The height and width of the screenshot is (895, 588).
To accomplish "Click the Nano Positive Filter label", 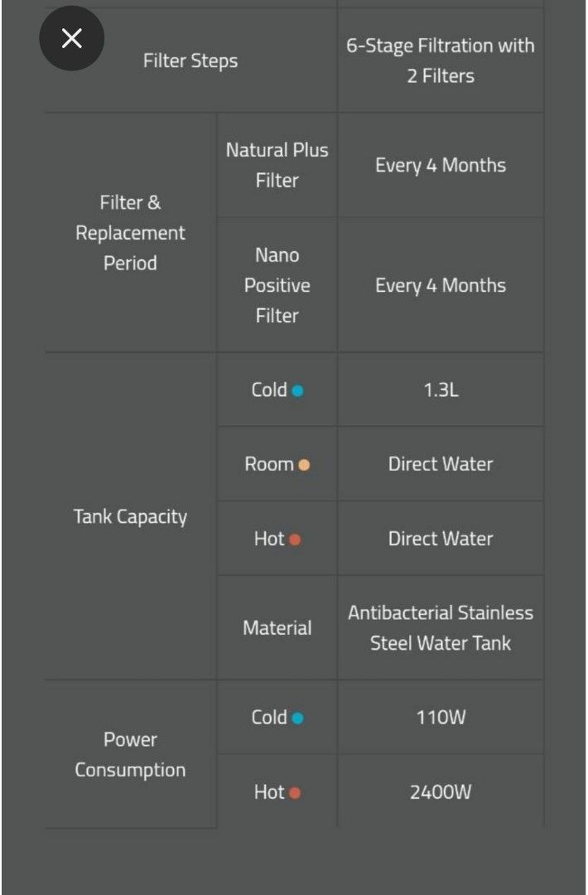I will point(277,285).
